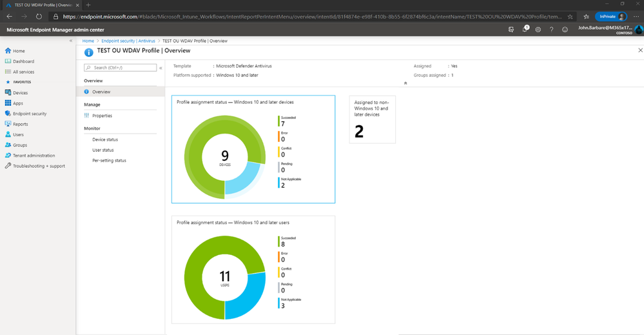
Task: Click the portal notifications bell icon
Action: tap(525, 29)
